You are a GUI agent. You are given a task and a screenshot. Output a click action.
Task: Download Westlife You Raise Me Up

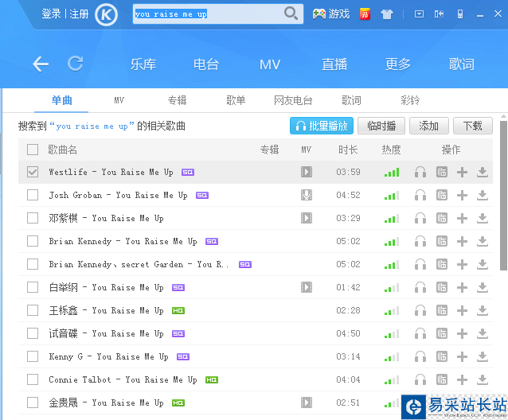coord(483,172)
